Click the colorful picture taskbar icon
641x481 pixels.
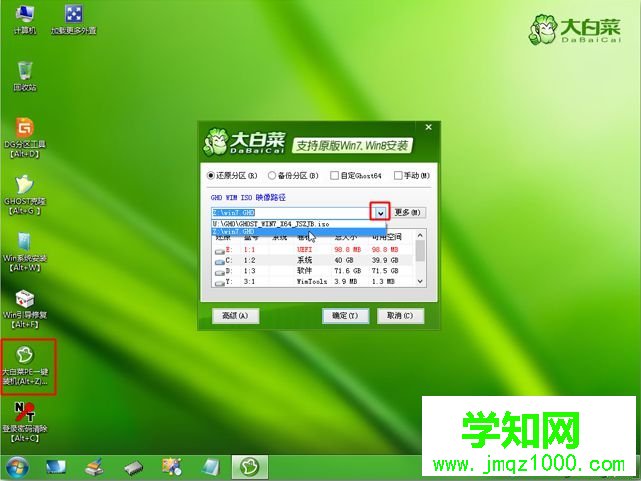click(x=172, y=467)
